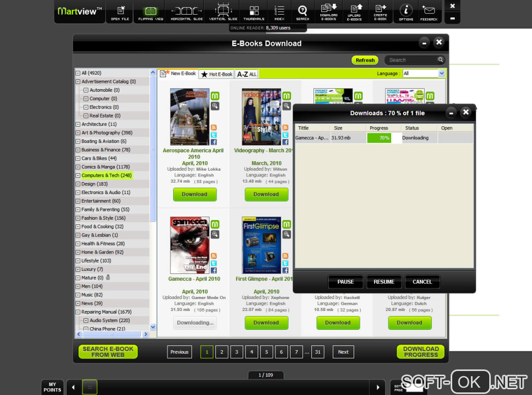Image resolution: width=532 pixels, height=395 pixels.
Task: Go to previous page with left arrow
Action: tap(74, 387)
